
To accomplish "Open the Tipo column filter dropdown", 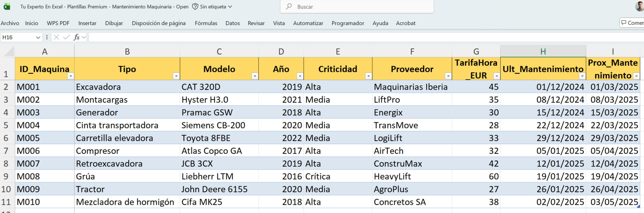I will 176,76.
